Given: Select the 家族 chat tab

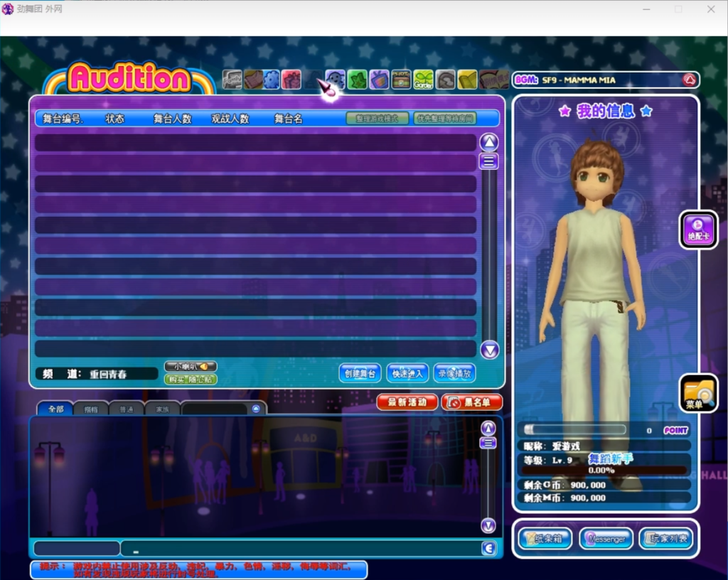Looking at the screenshot, I should [162, 409].
